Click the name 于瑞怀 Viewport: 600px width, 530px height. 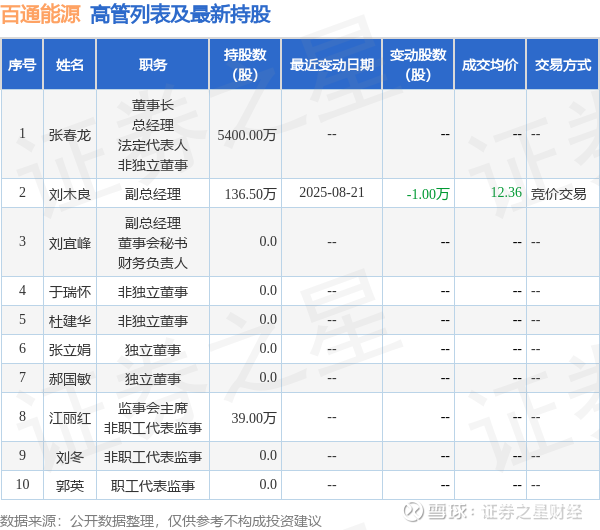70,292
